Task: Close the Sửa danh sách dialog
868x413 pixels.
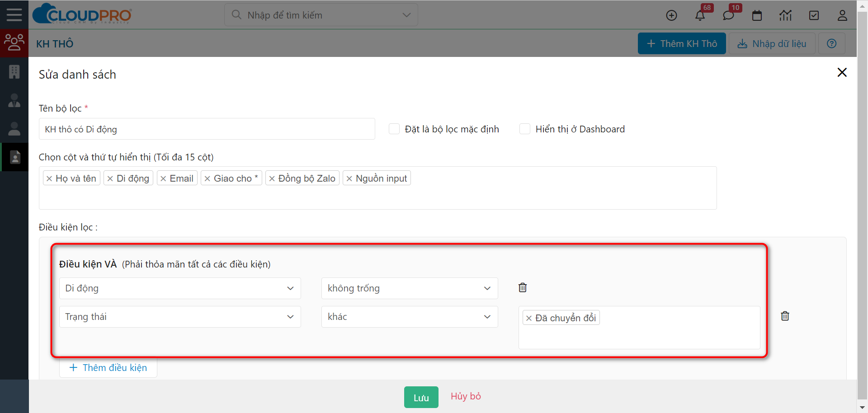Action: coord(842,72)
